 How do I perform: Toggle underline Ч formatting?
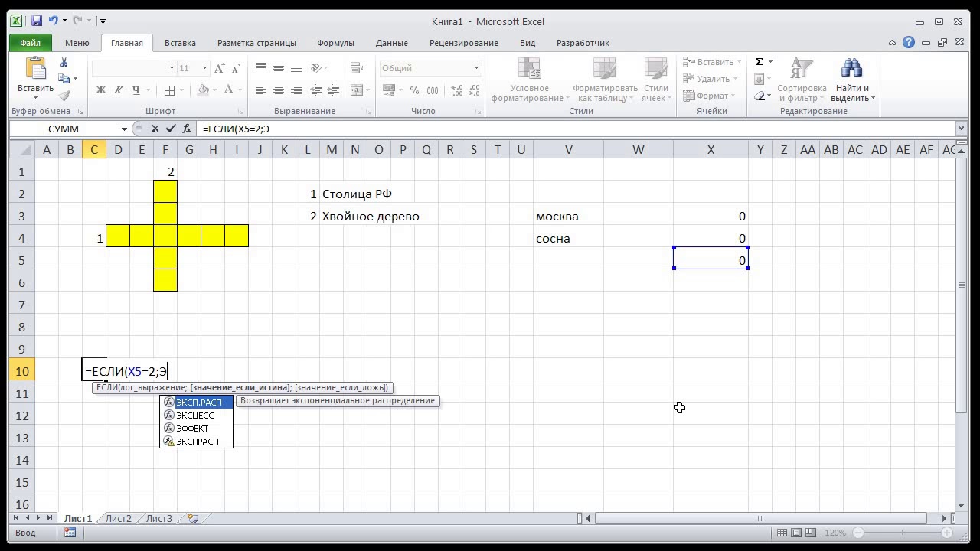click(136, 90)
